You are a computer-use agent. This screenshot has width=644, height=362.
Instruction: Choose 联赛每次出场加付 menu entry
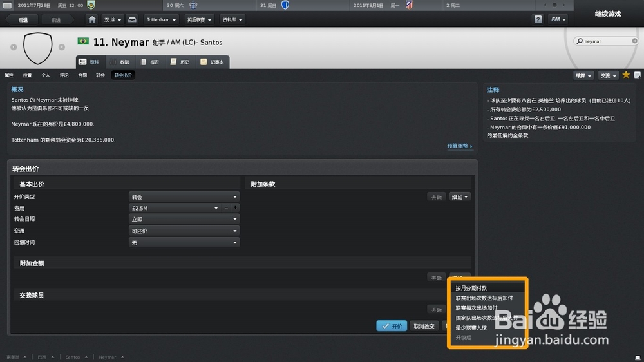tap(488, 308)
